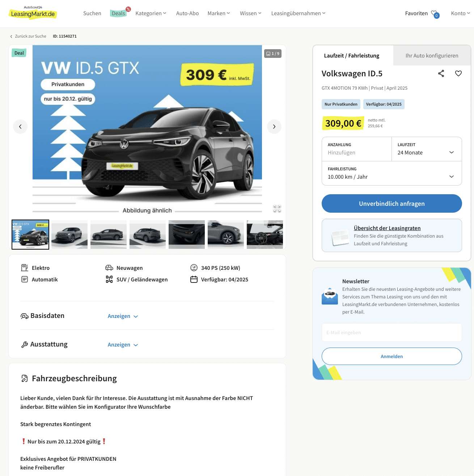Click Unverbindlich anfragen button
Screen dimensions: 474x476
point(392,204)
